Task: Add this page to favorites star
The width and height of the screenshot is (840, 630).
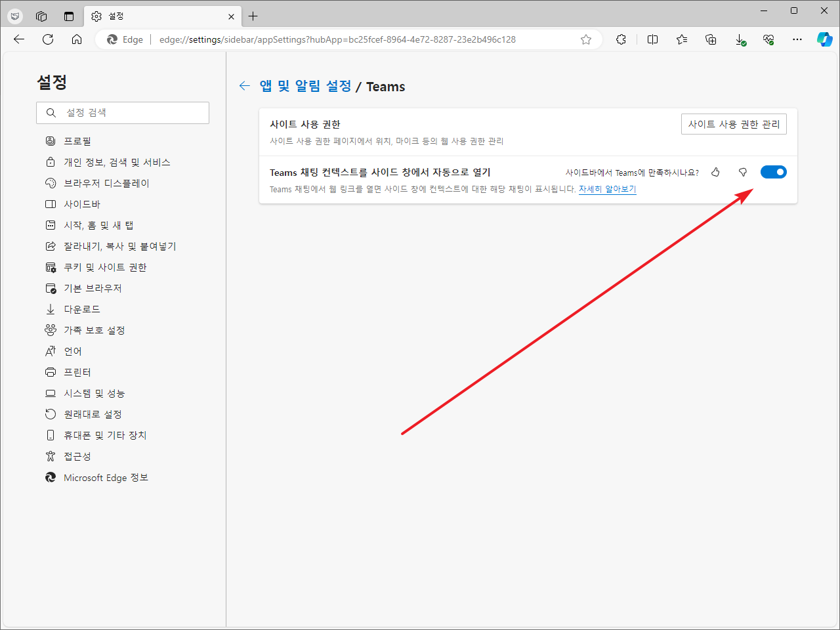Action: [x=586, y=39]
